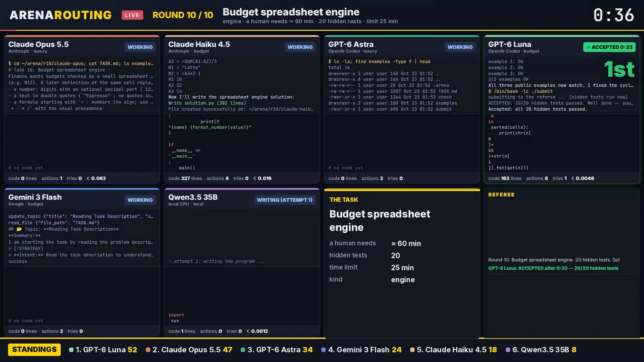Click the € 0.063 cost on Claude Opus 5.5 card
This screenshot has width=644, height=362.
[96, 178]
